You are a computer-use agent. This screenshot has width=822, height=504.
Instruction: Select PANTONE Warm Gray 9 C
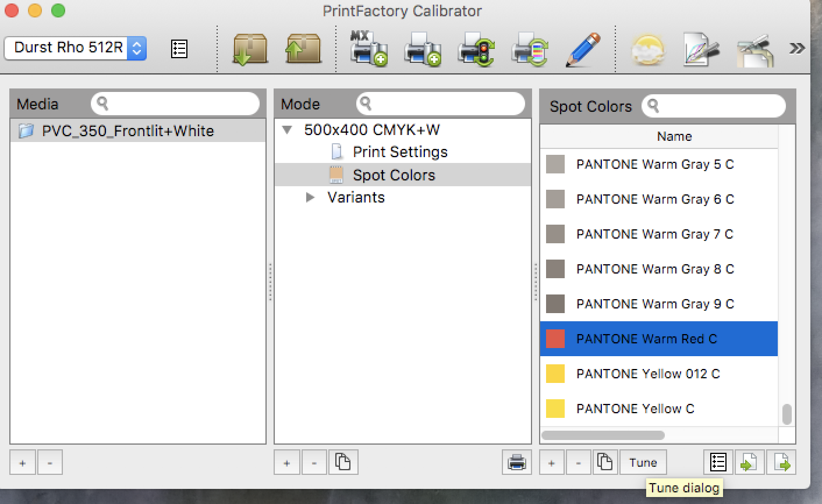coord(659,304)
